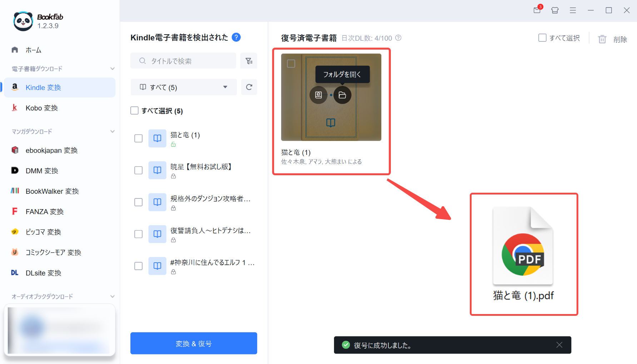
Task: Click the フォルダを開く folder icon
Action: tap(342, 95)
